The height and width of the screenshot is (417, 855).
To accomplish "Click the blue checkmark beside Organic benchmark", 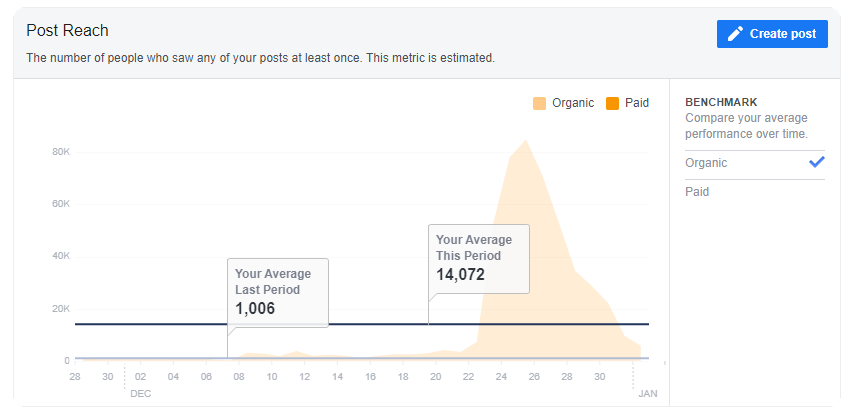I will (x=816, y=162).
